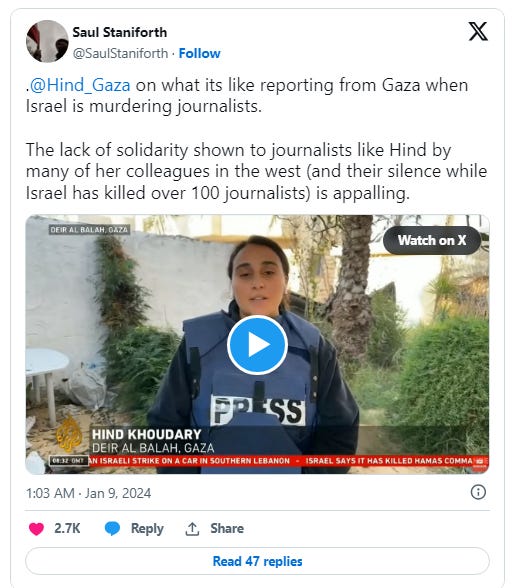Click the blue reply bubble icon

pyautogui.click(x=112, y=528)
